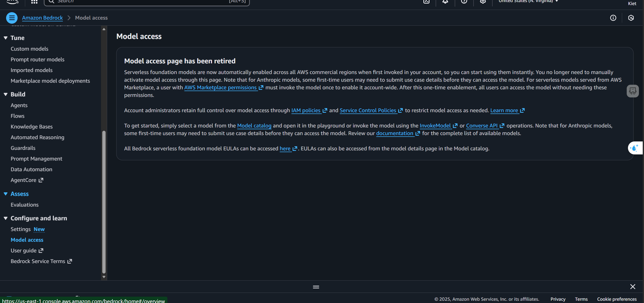Open the AWS services grid icon

coord(34,2)
